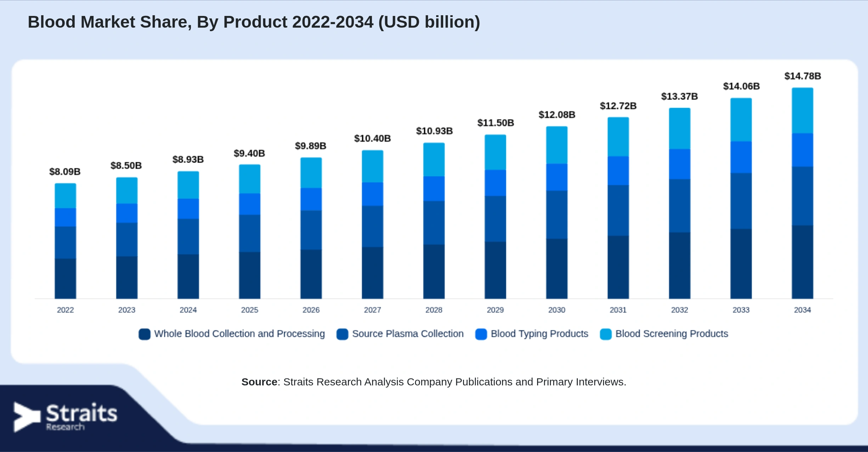Click the 2029 bar's Blood Typing segment
The height and width of the screenshot is (452, 868).
click(x=495, y=183)
